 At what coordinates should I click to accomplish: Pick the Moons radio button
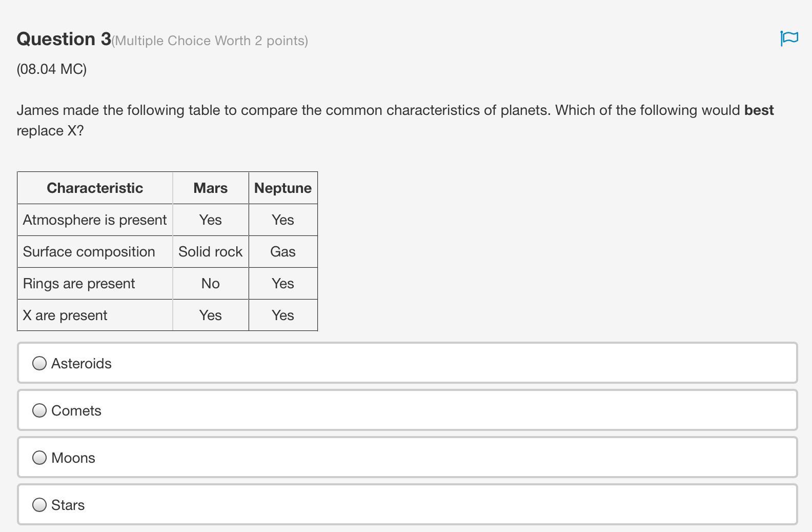pos(39,458)
